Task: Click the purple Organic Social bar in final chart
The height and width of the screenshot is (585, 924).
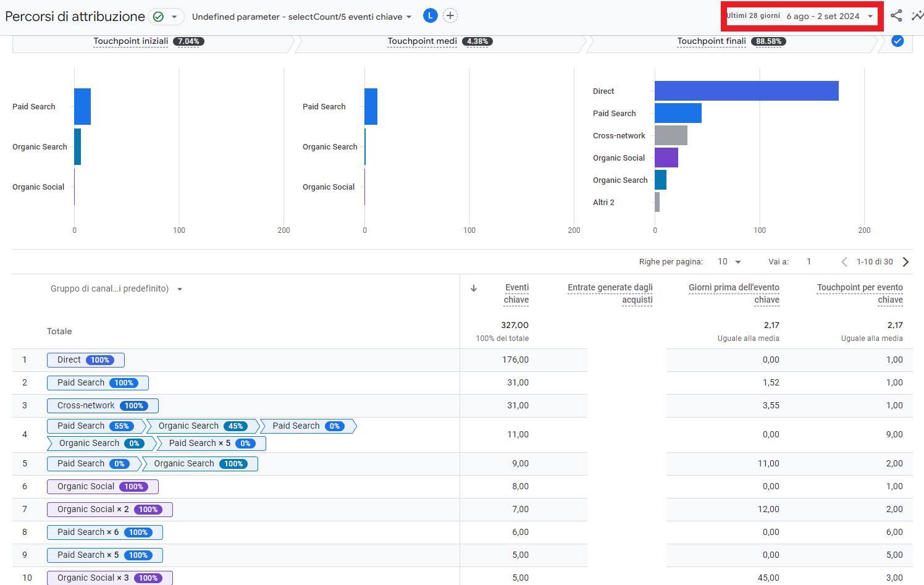Action: [x=666, y=158]
